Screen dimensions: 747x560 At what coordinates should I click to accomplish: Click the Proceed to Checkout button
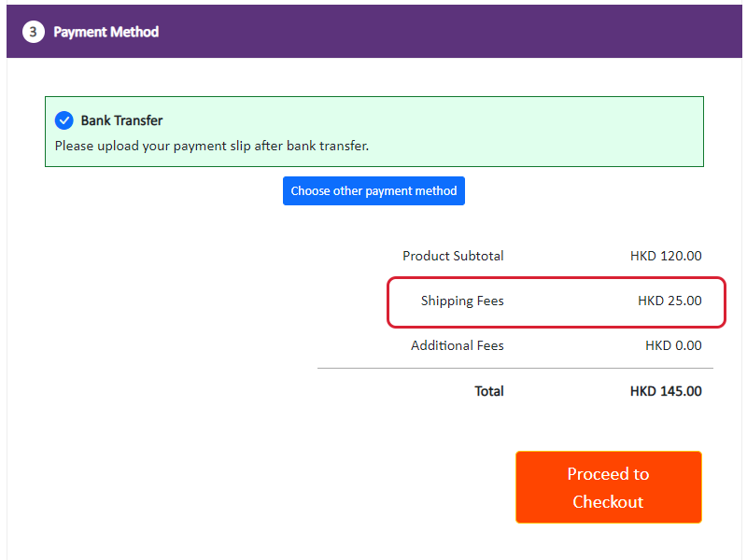pos(609,487)
